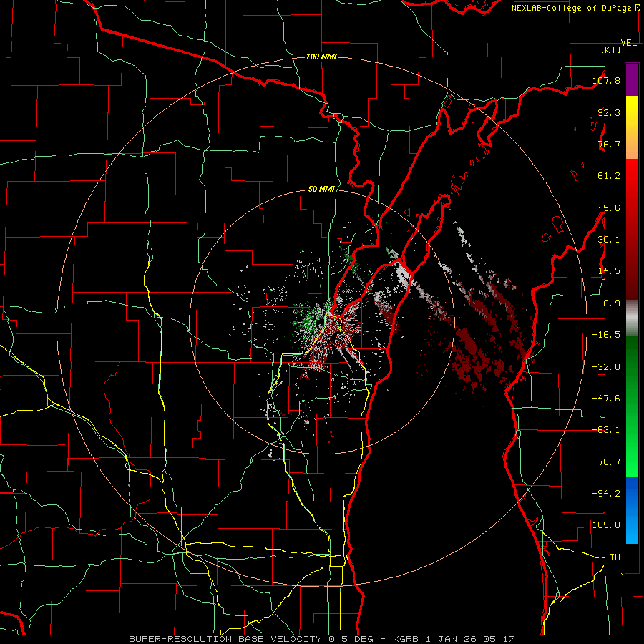
Task: Click the -32.0 velocity scale value
Action: 606,367
